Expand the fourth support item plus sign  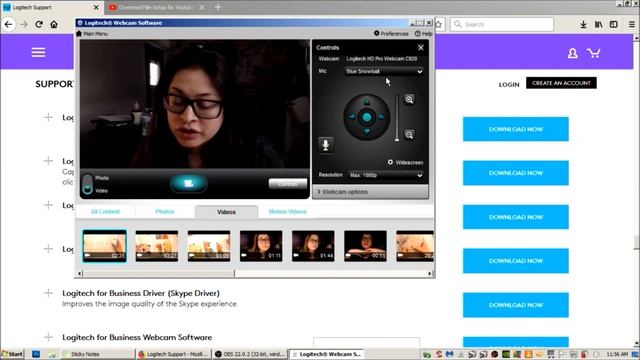coord(48,249)
